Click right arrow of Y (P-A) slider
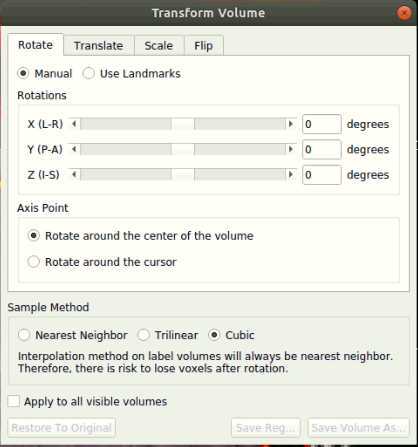The width and height of the screenshot is (418, 447). point(291,149)
